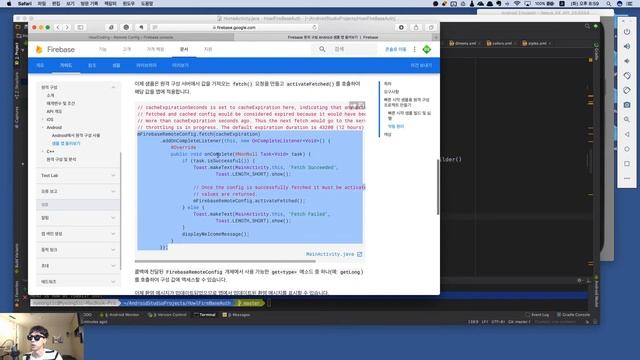
Task: Click Firebase search magnifier icon
Action: (322, 49)
